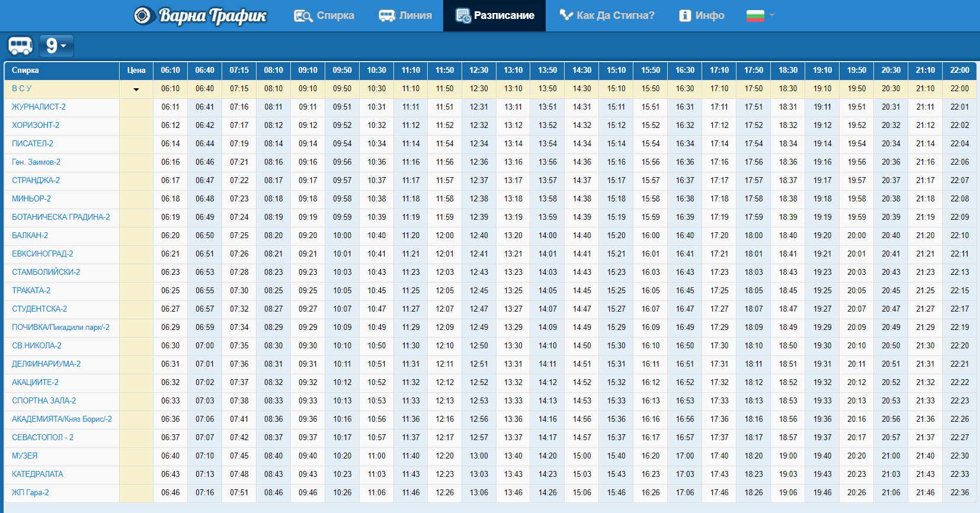
Task: Open the ТРАКАТА-2 stop link
Action: [x=31, y=290]
